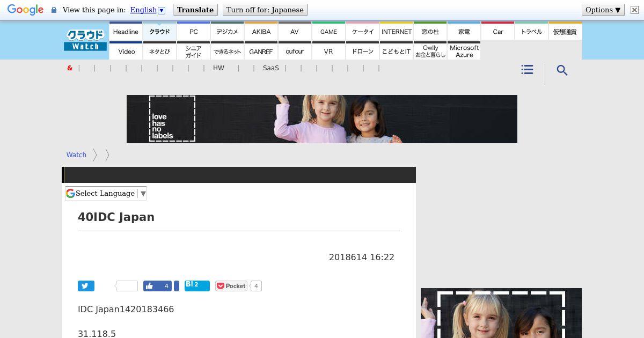Click Turn off for: Japanese
This screenshot has width=644, height=338.
point(265,10)
